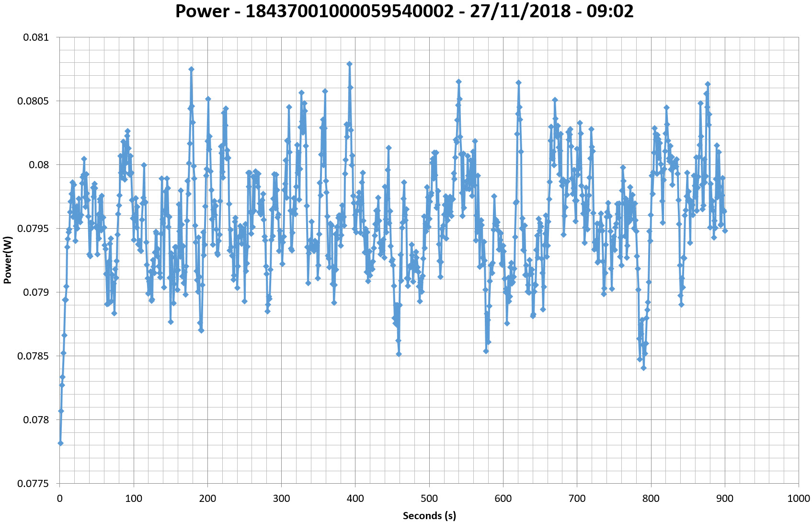This screenshot has width=812, height=523.
Task: Click the 700 label on the x-axis
Action: tap(577, 499)
